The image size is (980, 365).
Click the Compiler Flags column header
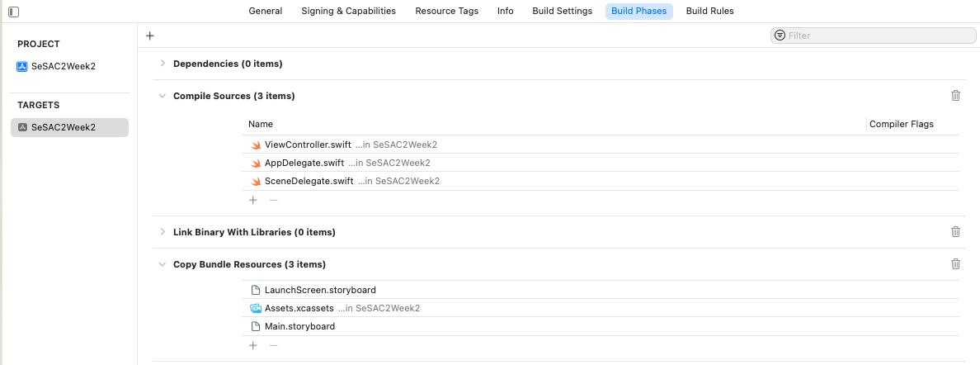[x=902, y=124]
